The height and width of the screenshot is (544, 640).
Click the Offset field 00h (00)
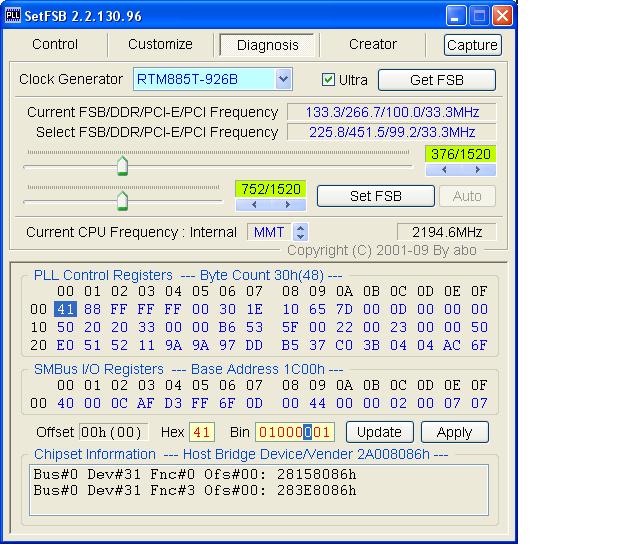tap(113, 432)
